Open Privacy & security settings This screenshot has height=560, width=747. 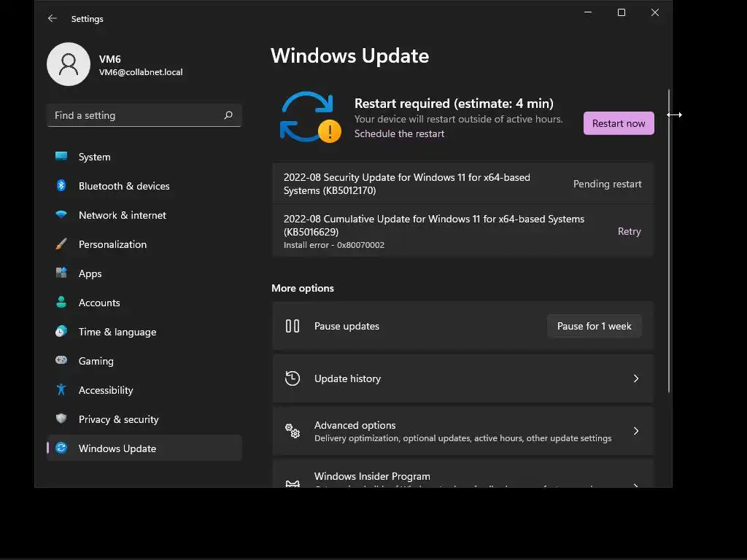pyautogui.click(x=144, y=419)
